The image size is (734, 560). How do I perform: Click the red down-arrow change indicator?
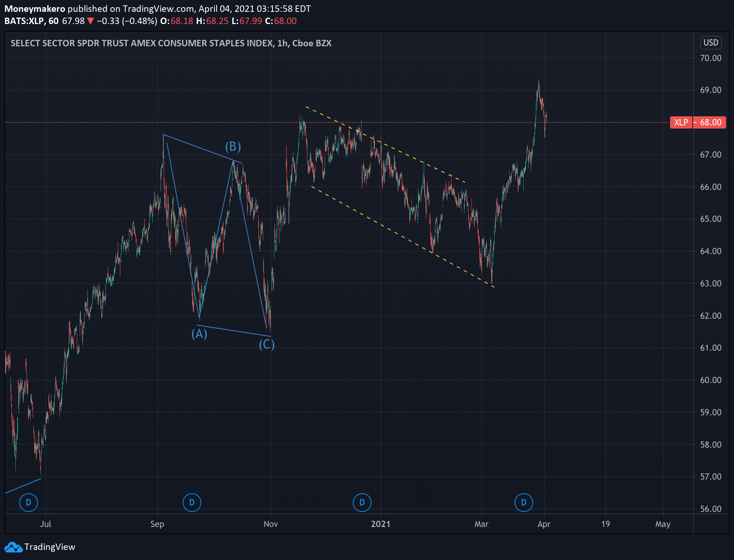coord(90,21)
